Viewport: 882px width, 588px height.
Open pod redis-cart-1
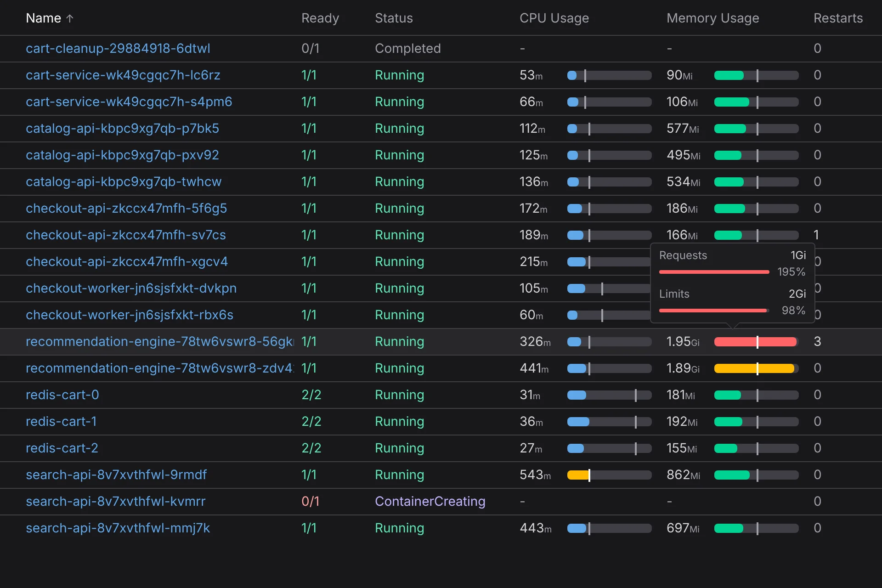61,421
